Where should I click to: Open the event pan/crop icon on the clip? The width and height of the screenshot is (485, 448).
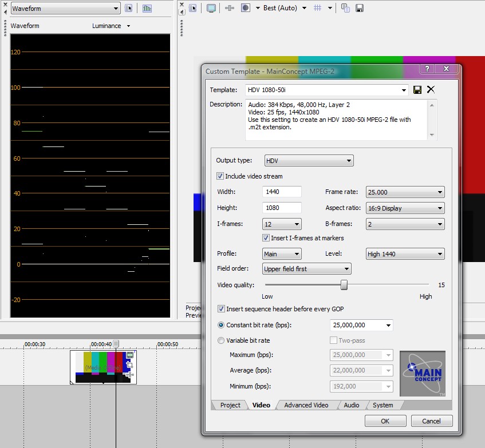(x=129, y=365)
